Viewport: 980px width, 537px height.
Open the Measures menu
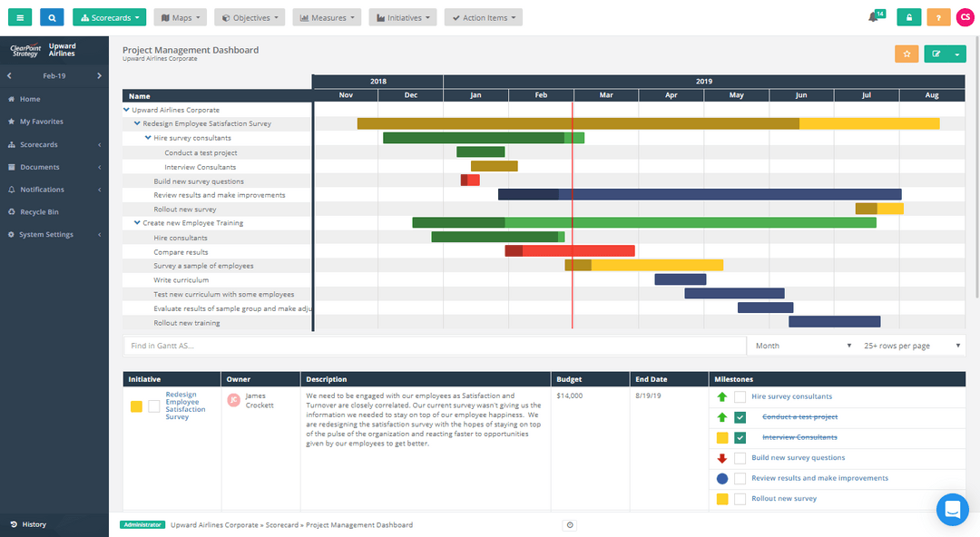327,16
